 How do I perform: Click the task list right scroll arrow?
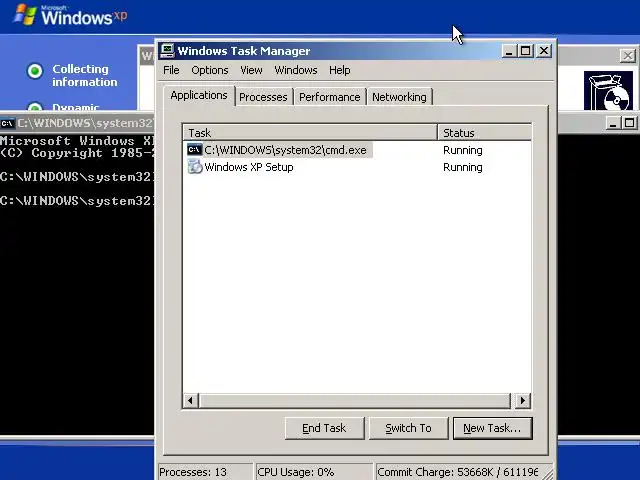522,400
